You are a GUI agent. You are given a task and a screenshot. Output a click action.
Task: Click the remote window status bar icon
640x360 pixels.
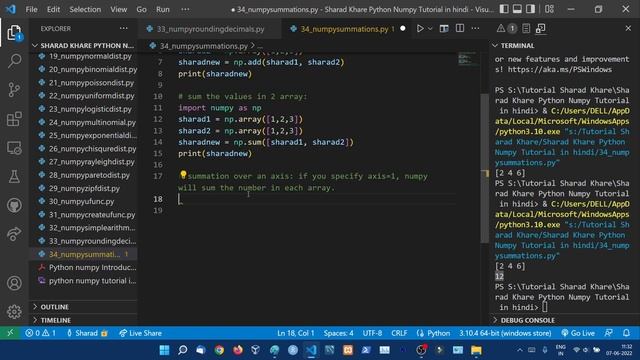(10, 333)
